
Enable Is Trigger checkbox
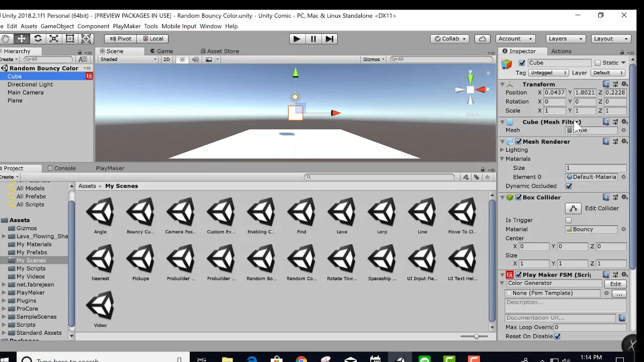click(x=569, y=220)
